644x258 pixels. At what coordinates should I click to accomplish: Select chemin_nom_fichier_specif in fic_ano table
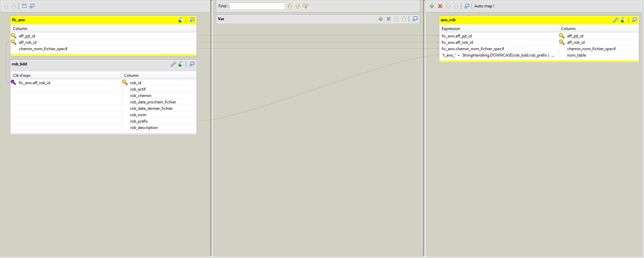(x=104, y=49)
